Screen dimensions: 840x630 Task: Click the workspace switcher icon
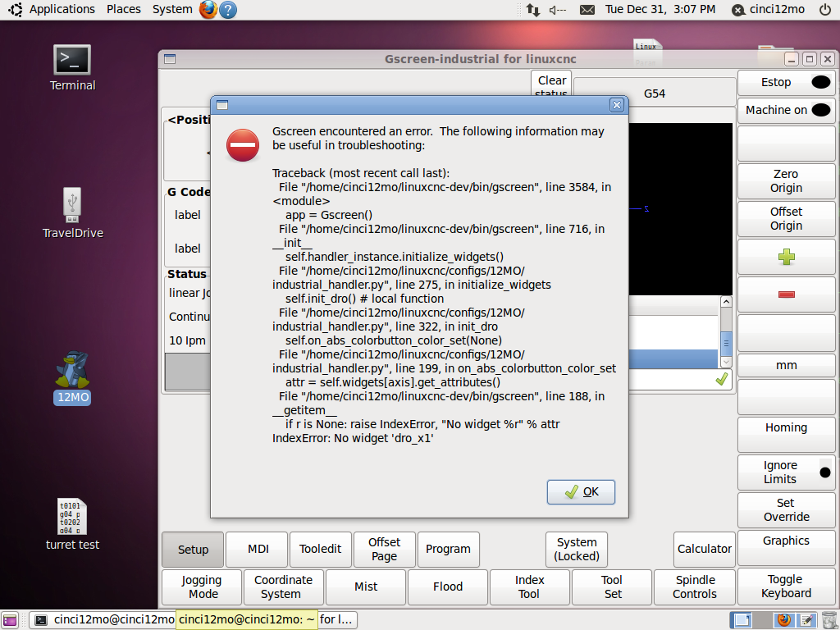click(742, 620)
